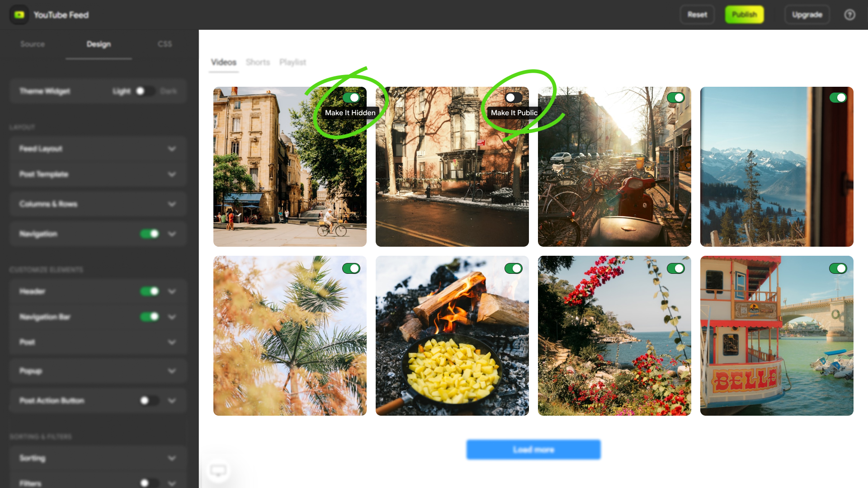Viewport: 868px width, 488px height.
Task: Click the help icon in the top right corner
Action: tap(850, 14)
